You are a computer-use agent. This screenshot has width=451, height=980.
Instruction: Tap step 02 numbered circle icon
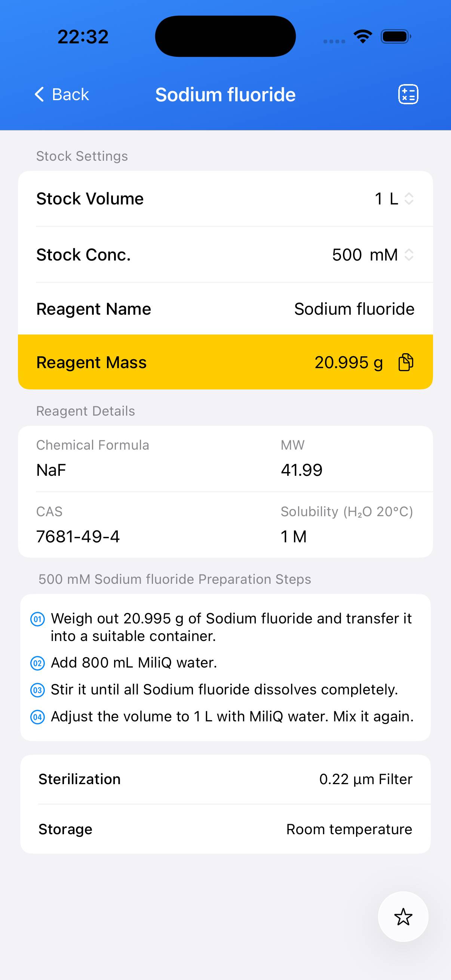click(37, 663)
